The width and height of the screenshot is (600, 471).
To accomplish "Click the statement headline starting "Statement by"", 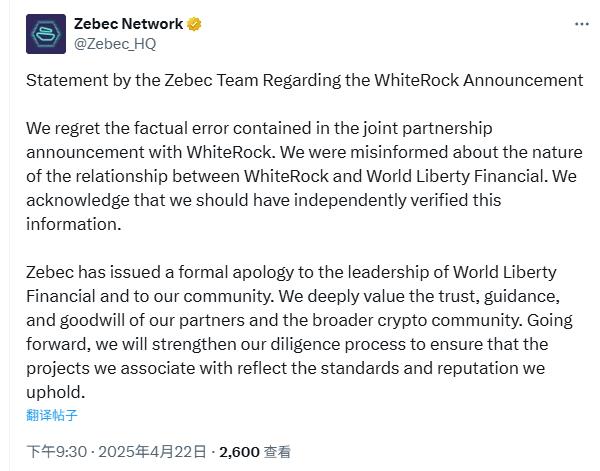I will 305,80.
